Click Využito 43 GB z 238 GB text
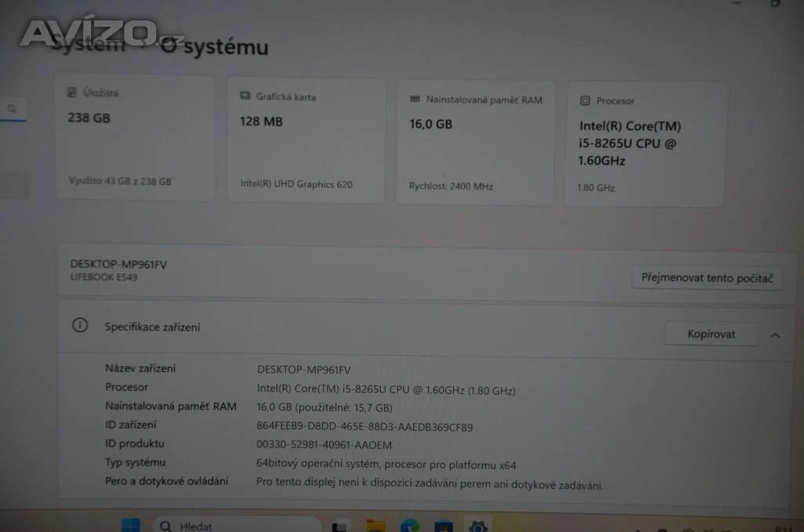The image size is (804, 532). point(120,181)
